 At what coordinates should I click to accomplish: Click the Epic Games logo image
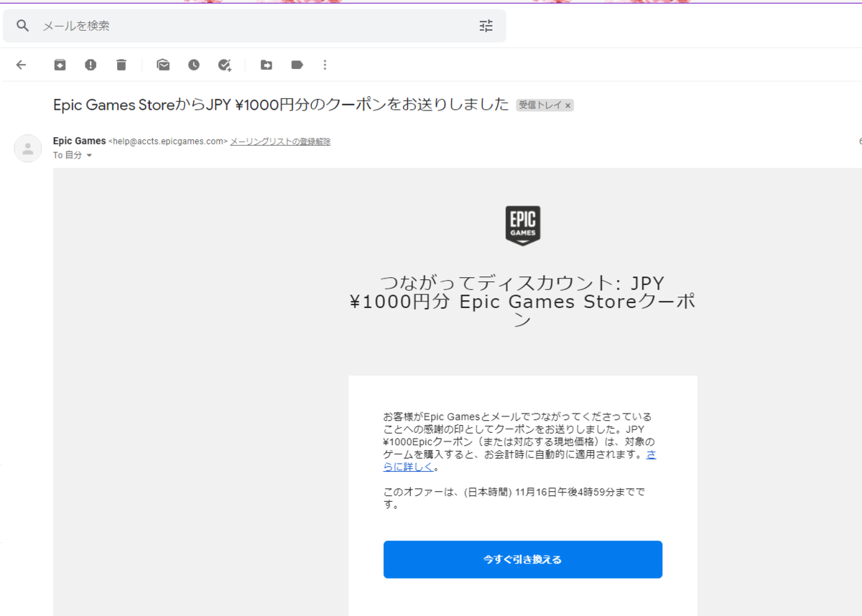tap(523, 225)
